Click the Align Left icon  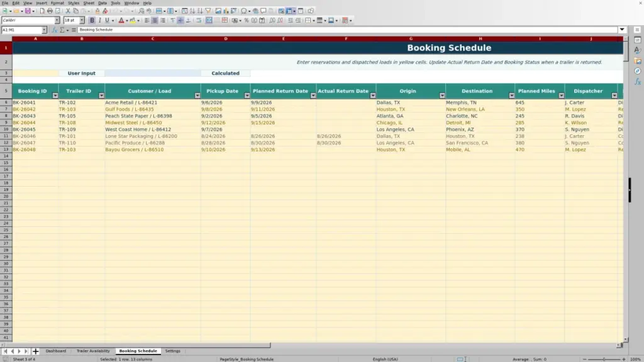point(147,20)
